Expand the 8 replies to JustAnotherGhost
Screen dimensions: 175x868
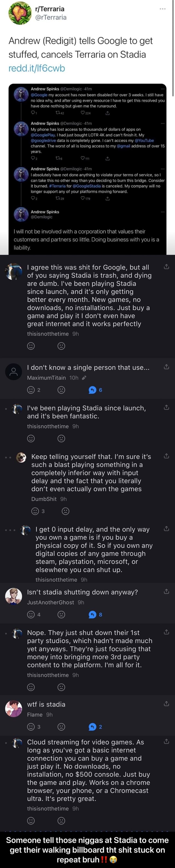(95, 615)
